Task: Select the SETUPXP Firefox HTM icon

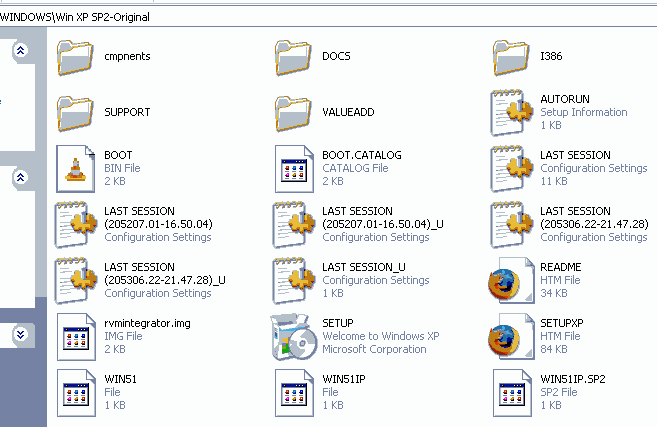Action: 512,336
